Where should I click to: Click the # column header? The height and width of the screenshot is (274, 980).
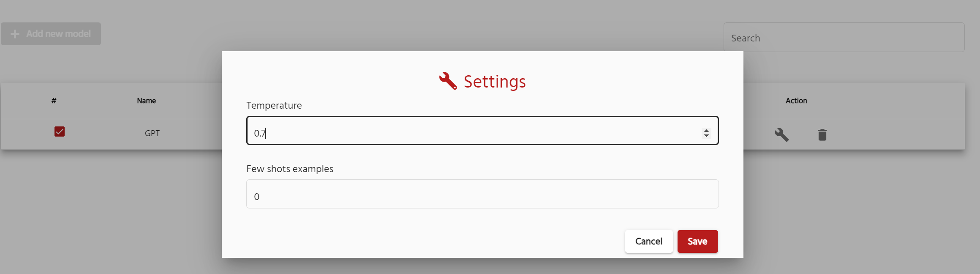[x=54, y=101]
